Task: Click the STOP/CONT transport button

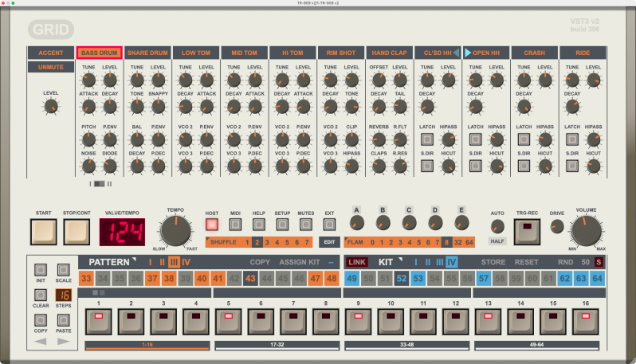Action: pyautogui.click(x=77, y=232)
